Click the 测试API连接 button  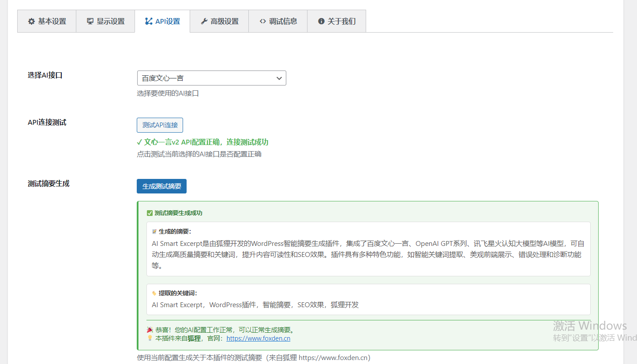point(160,125)
